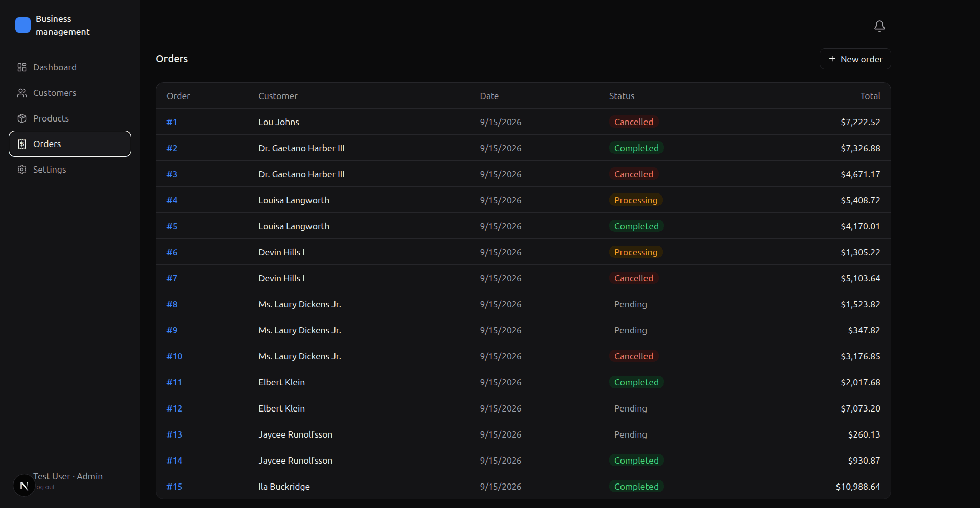Click the round N avatar icon
This screenshot has height=508, width=980.
(24, 486)
